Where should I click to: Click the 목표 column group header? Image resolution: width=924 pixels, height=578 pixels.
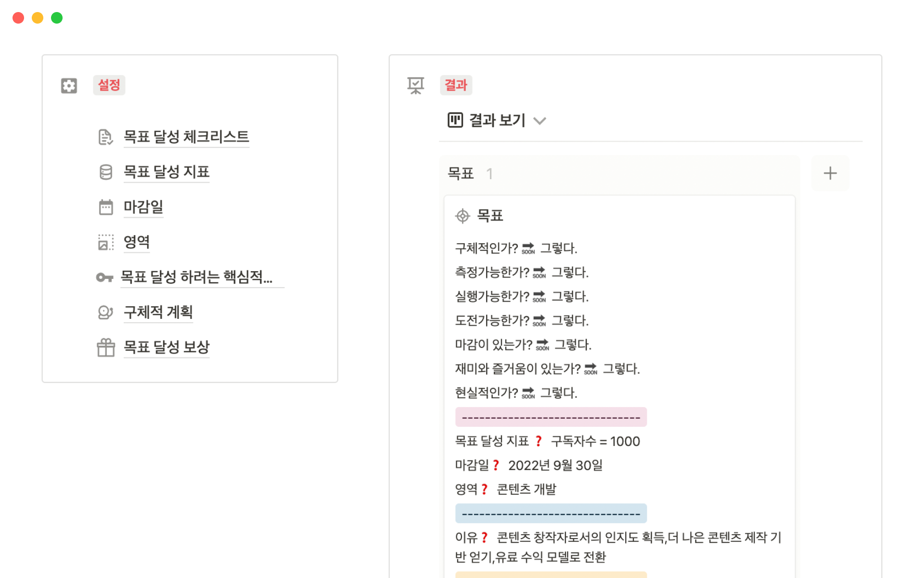tap(461, 173)
